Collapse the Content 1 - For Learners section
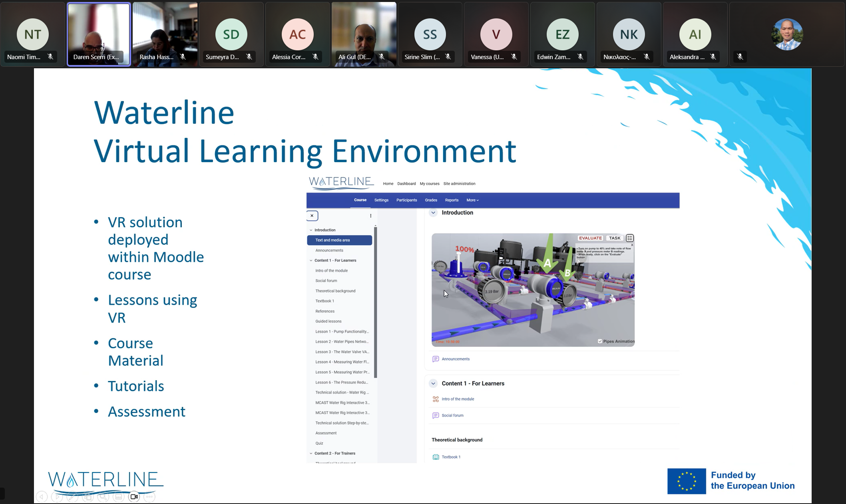 tap(433, 383)
